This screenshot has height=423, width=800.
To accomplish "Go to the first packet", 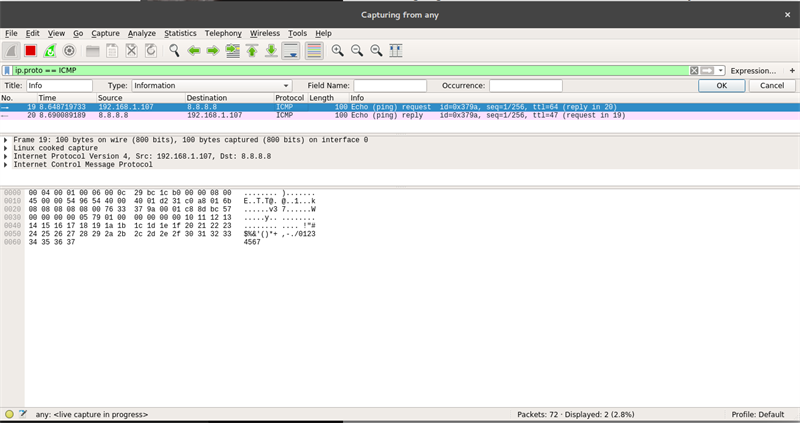I will (x=252, y=50).
